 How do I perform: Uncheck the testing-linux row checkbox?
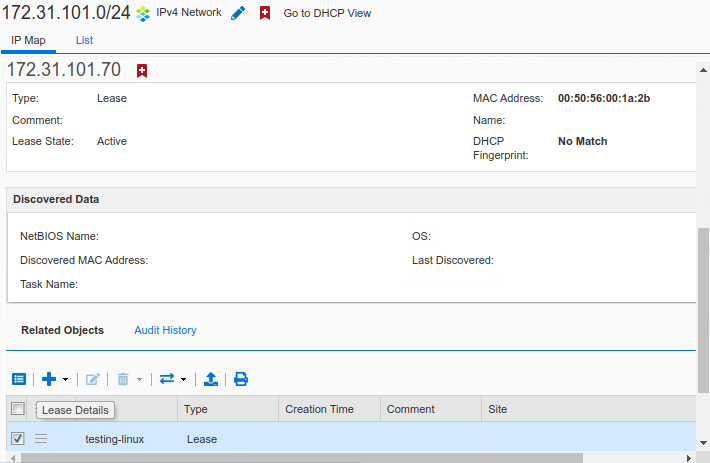pyautogui.click(x=17, y=438)
